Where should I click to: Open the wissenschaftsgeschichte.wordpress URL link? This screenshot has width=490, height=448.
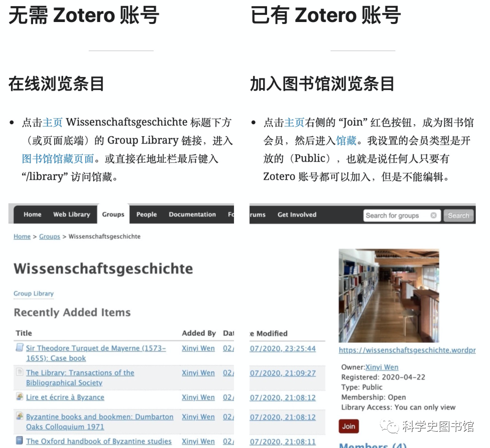click(x=407, y=350)
